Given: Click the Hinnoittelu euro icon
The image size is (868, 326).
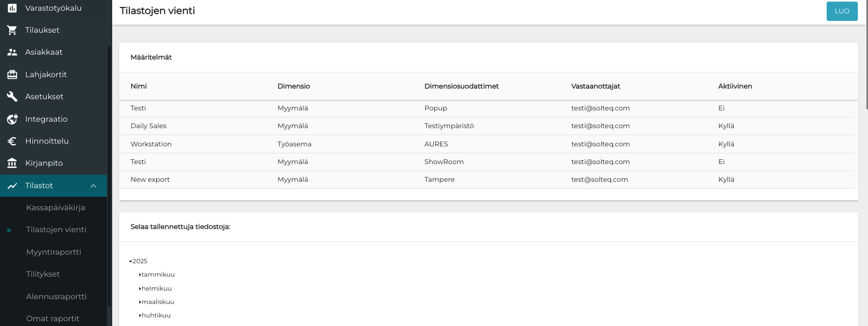Looking at the screenshot, I should (12, 141).
